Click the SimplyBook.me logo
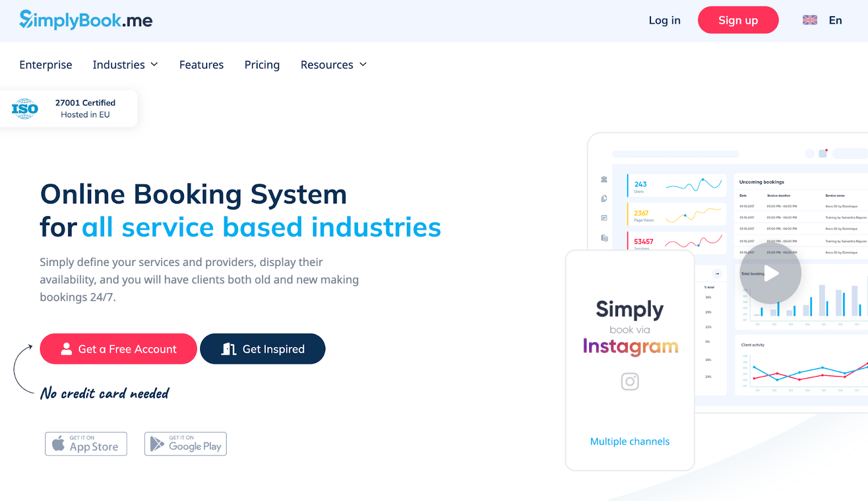 pos(86,20)
